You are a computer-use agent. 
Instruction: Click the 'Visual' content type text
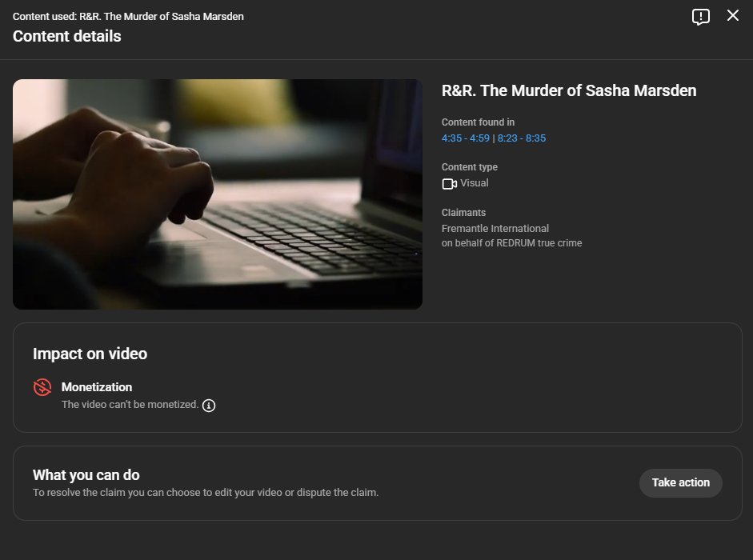coord(474,183)
